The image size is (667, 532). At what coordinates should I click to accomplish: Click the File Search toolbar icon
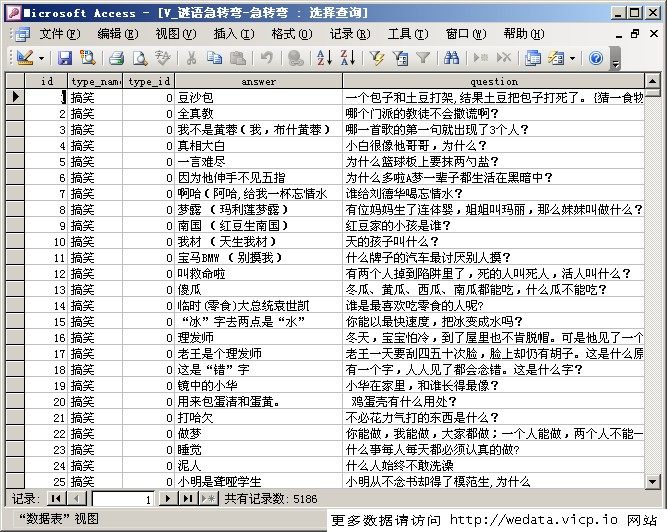click(x=88, y=58)
